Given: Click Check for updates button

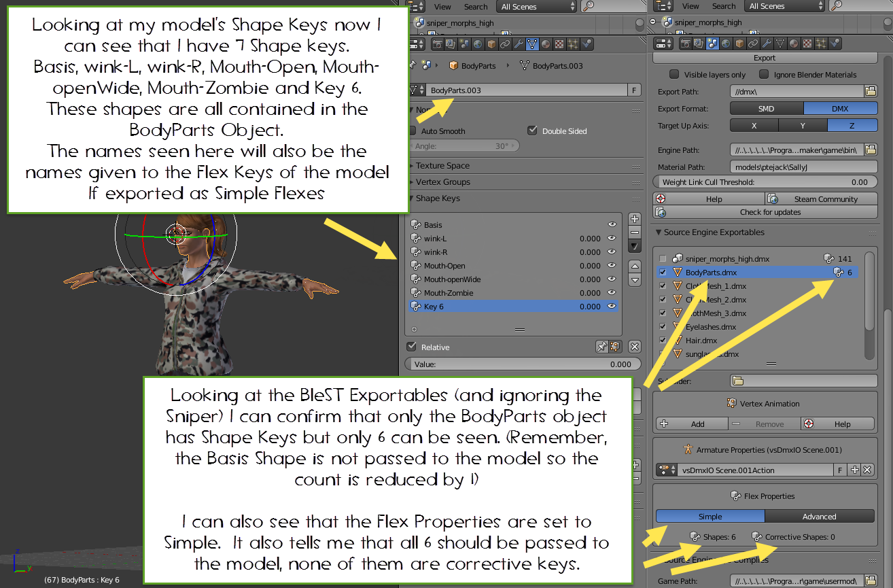Looking at the screenshot, I should pos(765,212).
